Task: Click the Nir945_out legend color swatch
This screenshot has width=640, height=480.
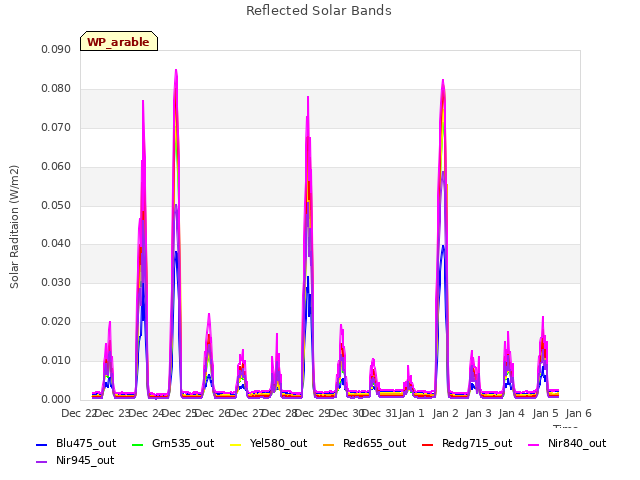Action: coord(42,462)
